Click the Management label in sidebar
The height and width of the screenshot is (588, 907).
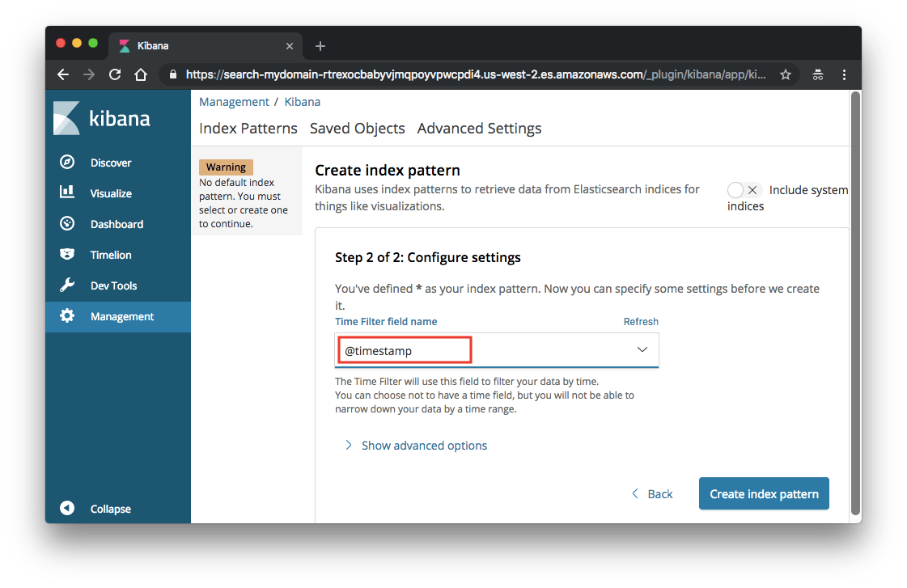122,316
